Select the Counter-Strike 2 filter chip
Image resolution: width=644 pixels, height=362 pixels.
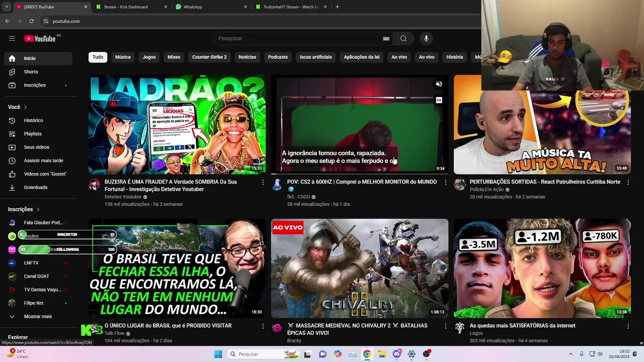click(209, 57)
